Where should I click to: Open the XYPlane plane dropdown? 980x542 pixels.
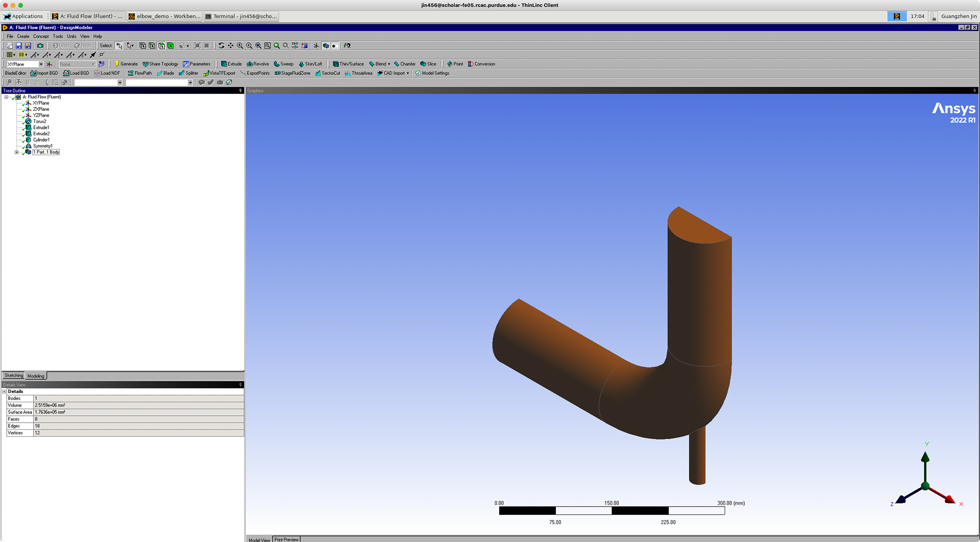41,64
